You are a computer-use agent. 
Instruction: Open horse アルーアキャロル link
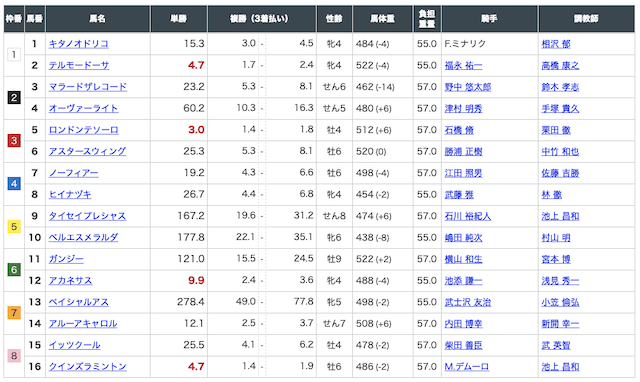click(83, 324)
